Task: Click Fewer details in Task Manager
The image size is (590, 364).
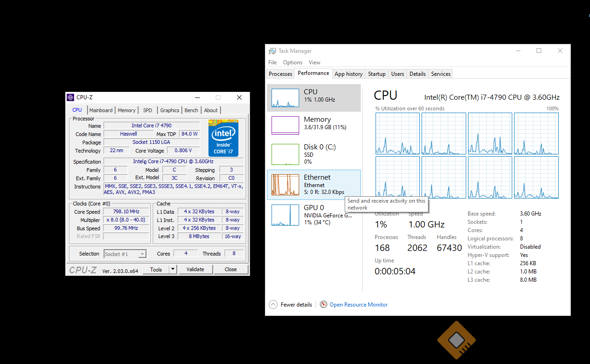Action: (296, 305)
